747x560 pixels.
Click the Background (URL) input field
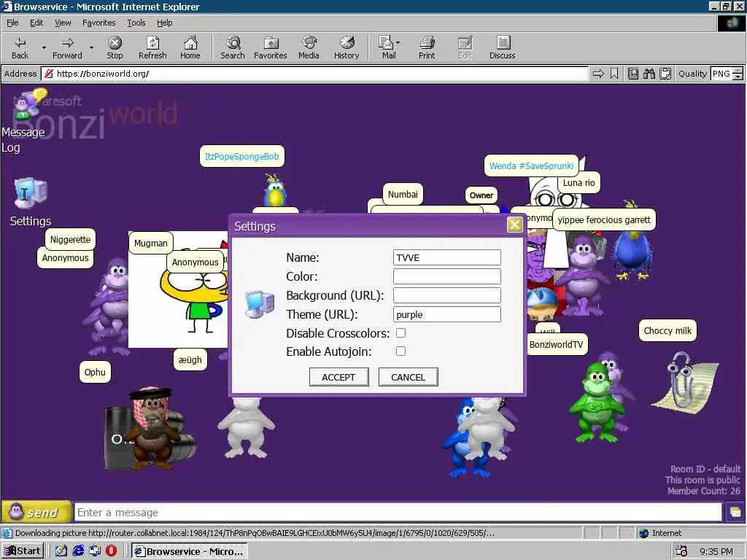click(447, 295)
